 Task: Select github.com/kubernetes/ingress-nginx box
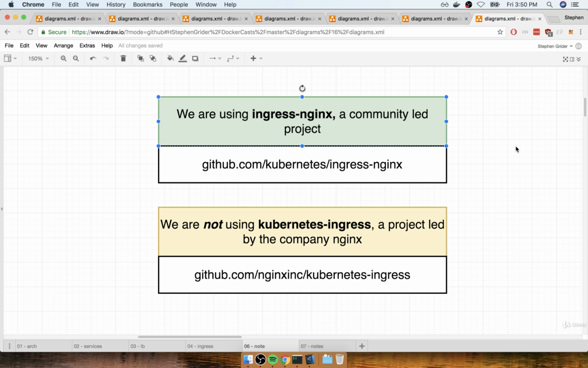(x=302, y=164)
